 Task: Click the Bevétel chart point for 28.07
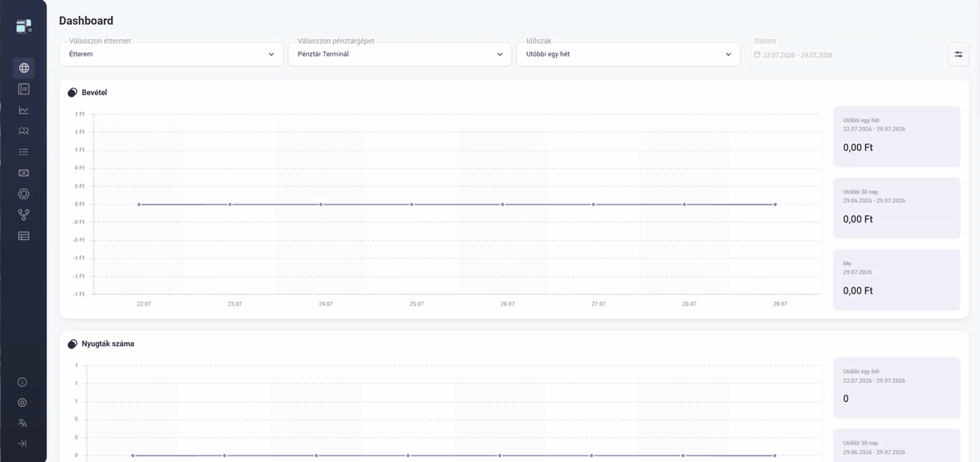(684, 205)
